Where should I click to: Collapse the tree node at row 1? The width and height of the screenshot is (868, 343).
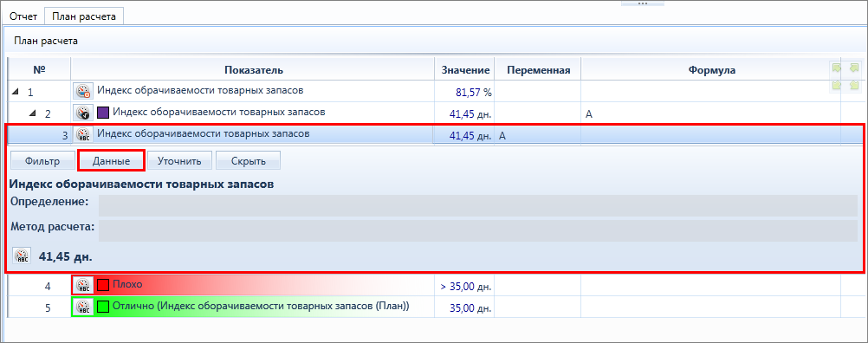tap(15, 91)
